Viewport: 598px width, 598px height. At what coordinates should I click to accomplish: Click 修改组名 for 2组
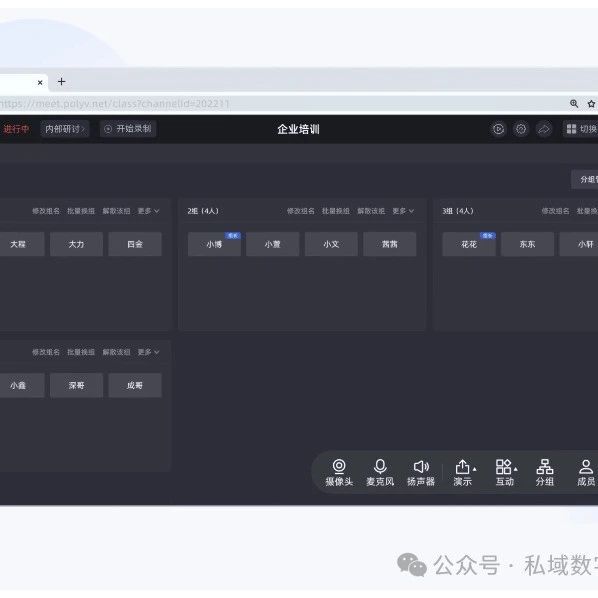[x=301, y=211]
